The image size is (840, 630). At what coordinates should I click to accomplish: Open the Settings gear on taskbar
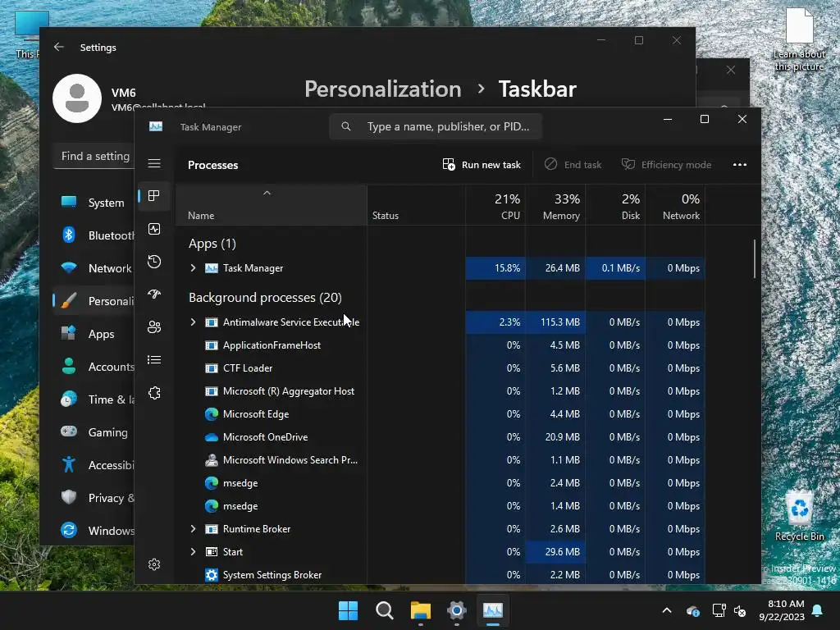point(456,610)
